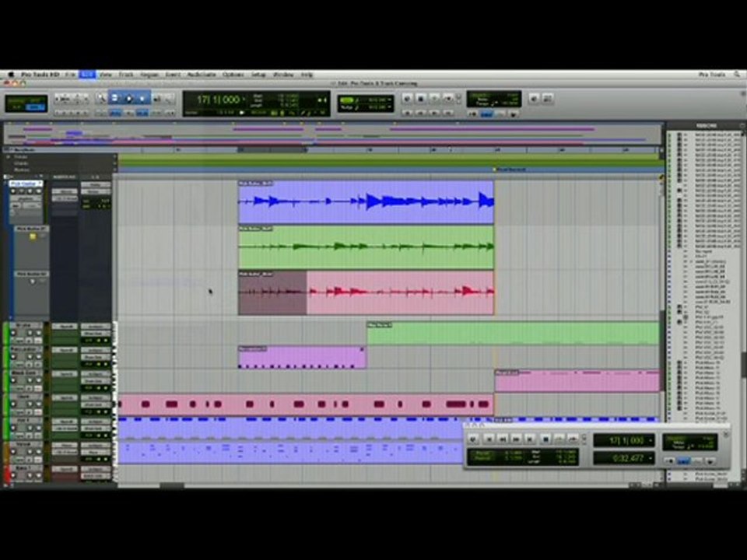747x560 pixels.
Task: Toggle MIDI Merge in floating Transport window
Action: (x=710, y=461)
